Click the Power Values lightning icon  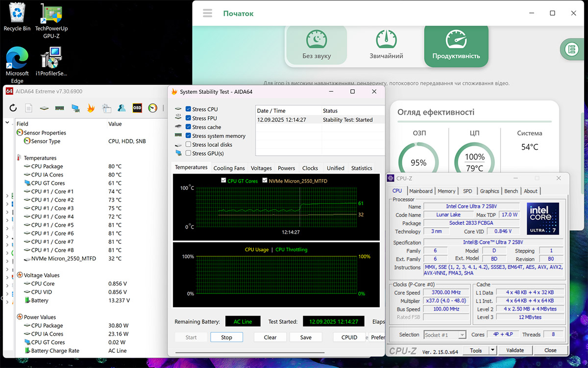20,317
